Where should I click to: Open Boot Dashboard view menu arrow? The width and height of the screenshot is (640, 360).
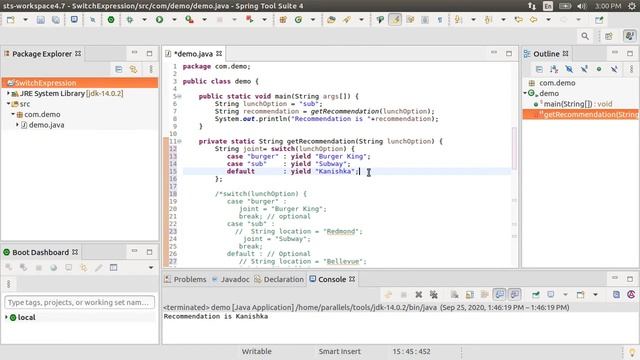[x=151, y=268]
